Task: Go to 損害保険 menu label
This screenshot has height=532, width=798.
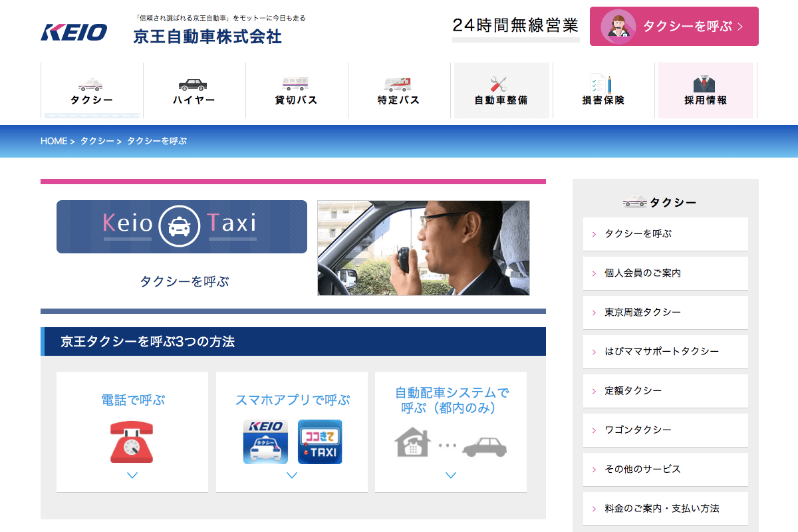Action: point(603,100)
